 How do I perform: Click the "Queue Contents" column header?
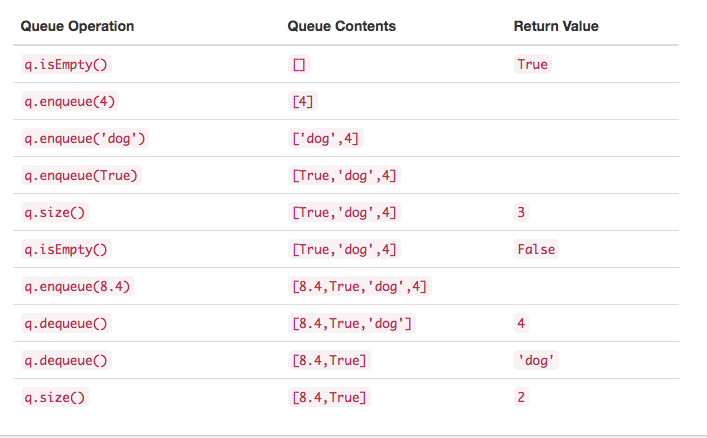pyautogui.click(x=342, y=26)
